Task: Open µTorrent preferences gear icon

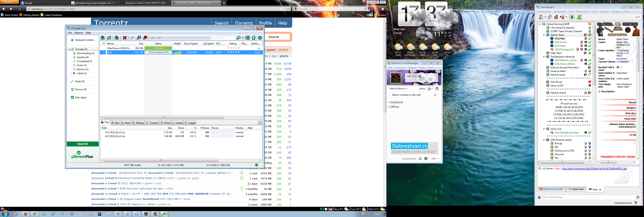Action: tap(260, 38)
